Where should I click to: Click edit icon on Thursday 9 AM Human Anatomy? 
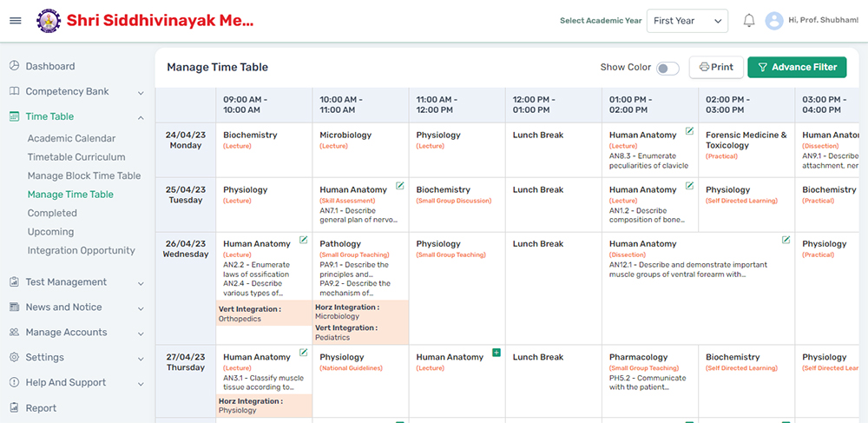click(x=304, y=353)
